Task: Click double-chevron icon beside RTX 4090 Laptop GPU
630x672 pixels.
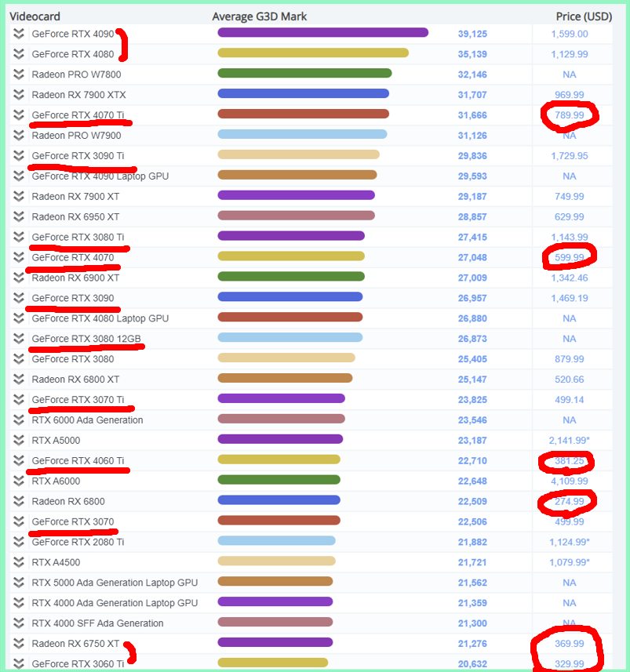Action: pos(19,176)
